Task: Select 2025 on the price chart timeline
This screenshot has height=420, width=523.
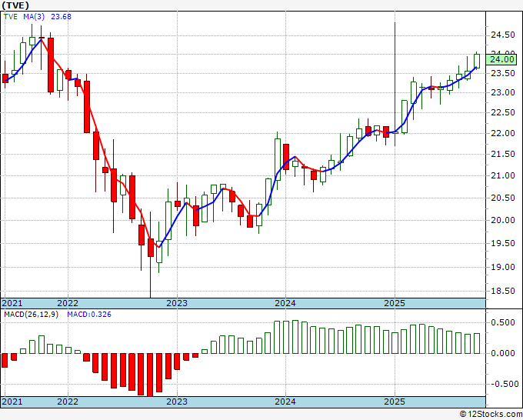Action: [x=395, y=303]
